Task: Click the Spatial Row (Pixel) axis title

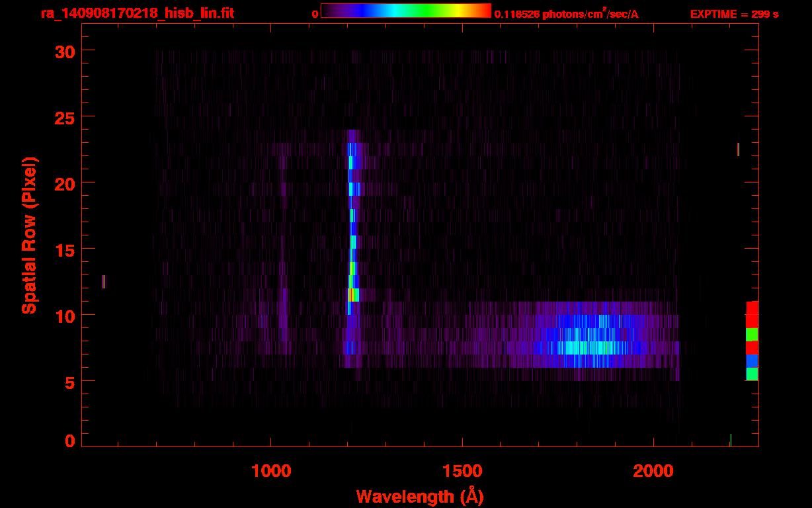Action: tap(30, 235)
